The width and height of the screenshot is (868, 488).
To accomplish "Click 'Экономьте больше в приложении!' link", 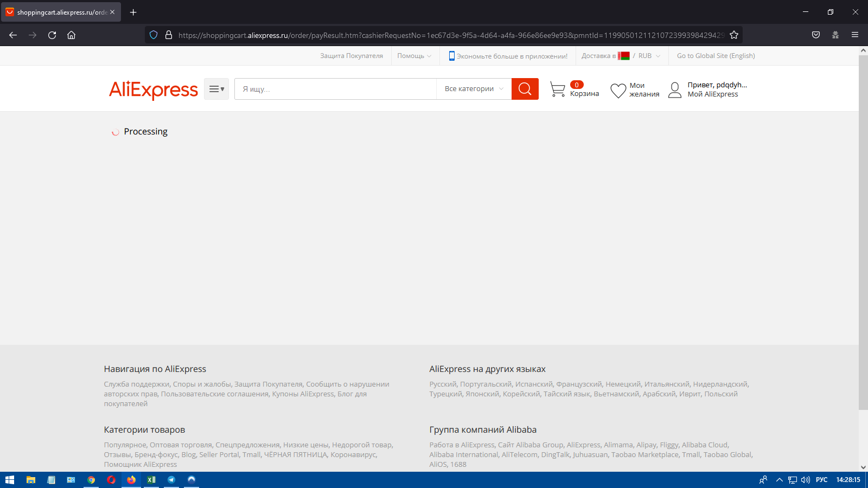I will point(508,56).
